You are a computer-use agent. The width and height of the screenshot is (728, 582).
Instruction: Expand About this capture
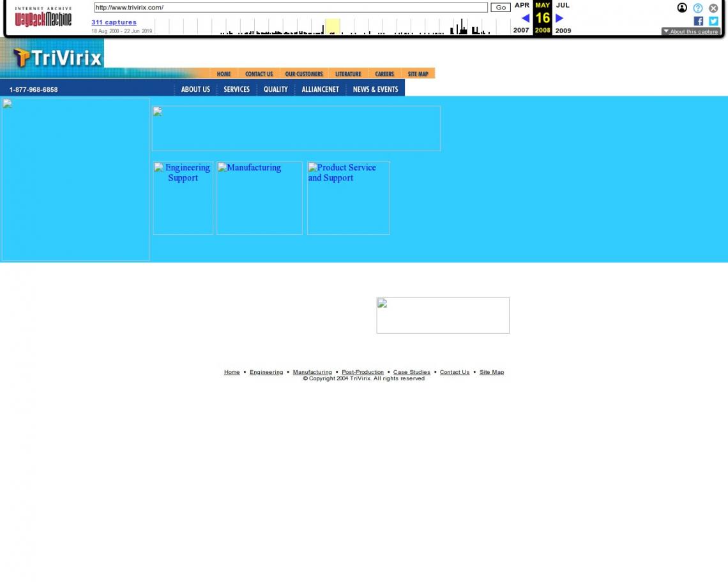pyautogui.click(x=690, y=31)
